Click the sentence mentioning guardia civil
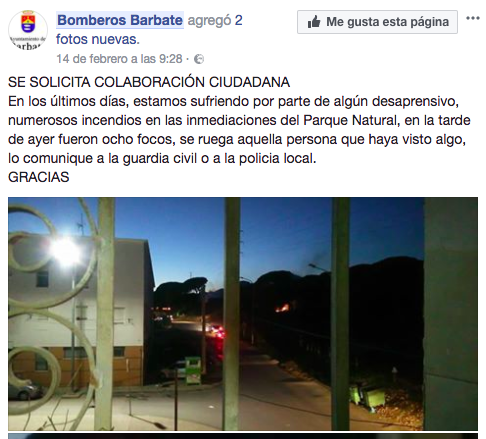Screen dimensions: 486x439 click(162, 158)
